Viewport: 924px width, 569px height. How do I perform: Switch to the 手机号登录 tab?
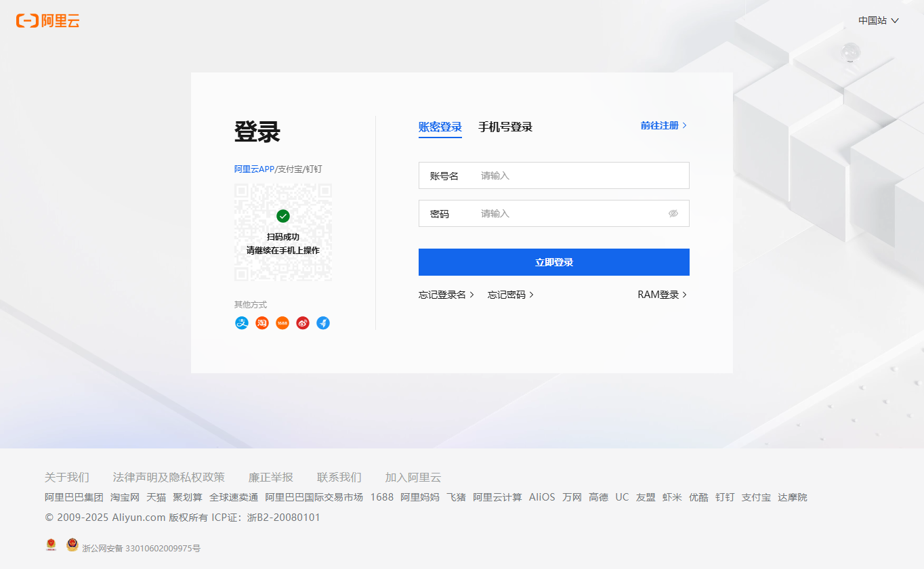505,127
